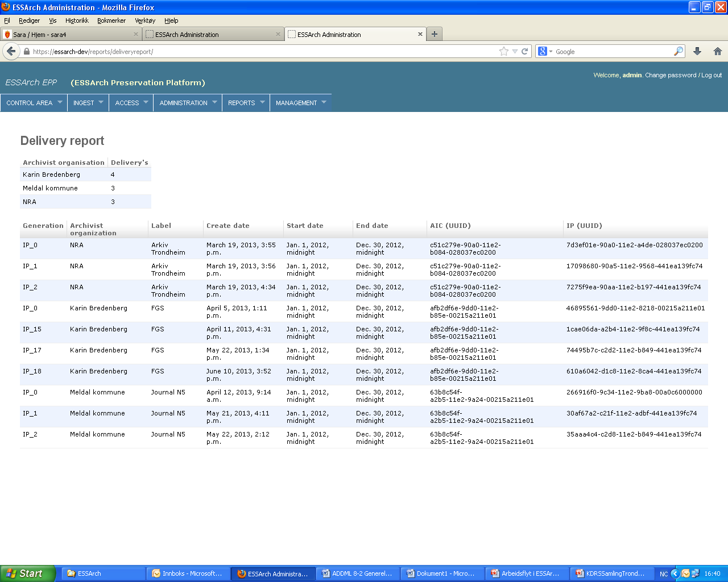Close the active ESSArch Administration tab
Viewport: 728px width, 582px height.
click(420, 34)
